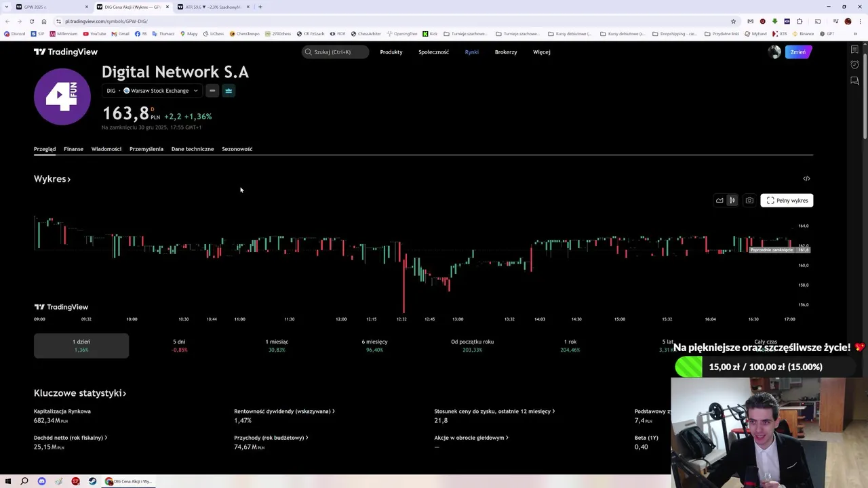Select the 1 dzień time range
The width and height of the screenshot is (868, 488).
tap(81, 346)
